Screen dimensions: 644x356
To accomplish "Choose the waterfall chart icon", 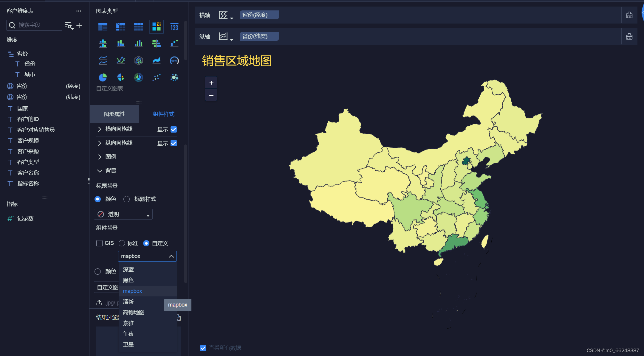I will point(174,44).
